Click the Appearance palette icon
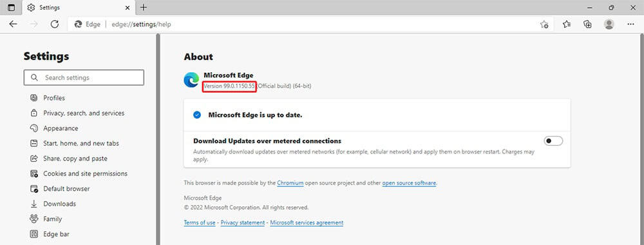Viewport: 644px width, 245px height. pyautogui.click(x=34, y=128)
